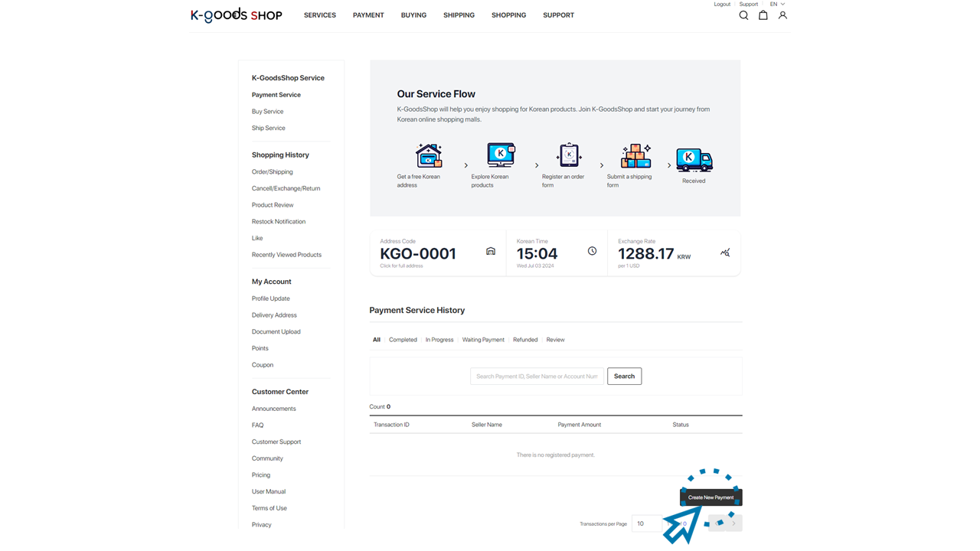Select the In Progress filter tab

tap(439, 340)
